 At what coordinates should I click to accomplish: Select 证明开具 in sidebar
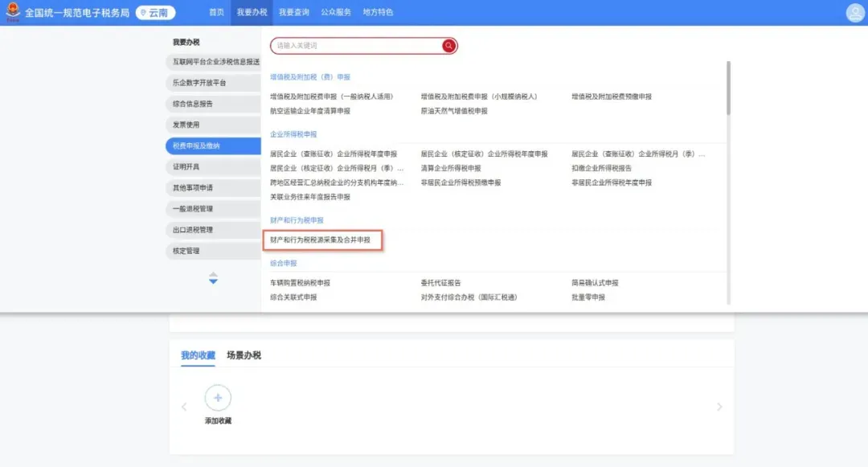point(213,166)
